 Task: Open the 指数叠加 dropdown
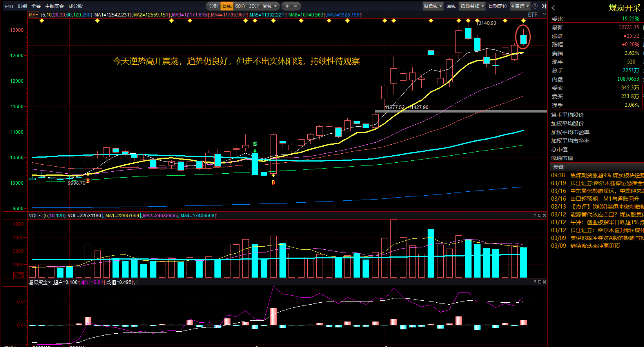472,6
